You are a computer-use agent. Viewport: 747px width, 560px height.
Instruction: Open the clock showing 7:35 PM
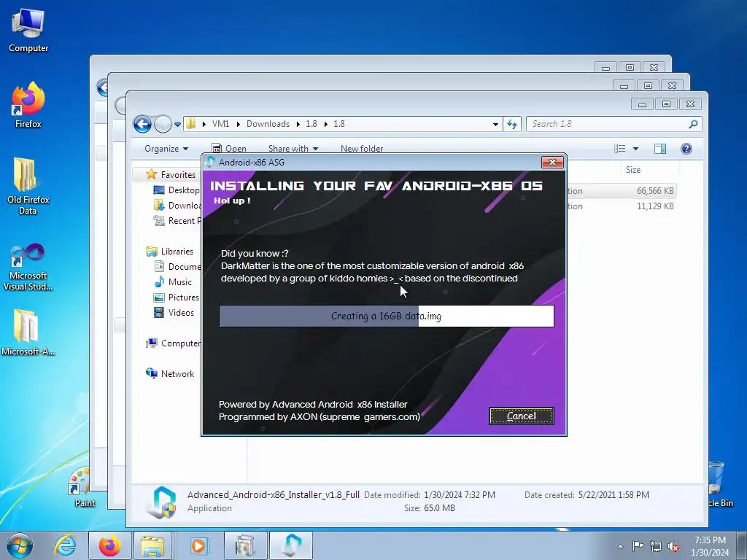pos(710,546)
